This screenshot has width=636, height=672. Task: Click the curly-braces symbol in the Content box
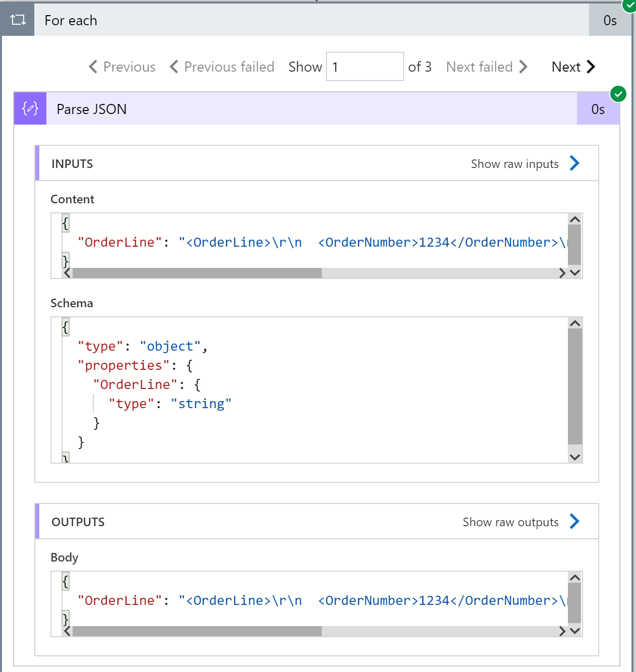[65, 222]
